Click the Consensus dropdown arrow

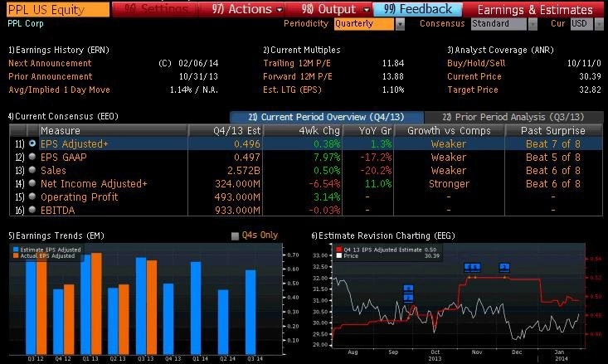[533, 24]
